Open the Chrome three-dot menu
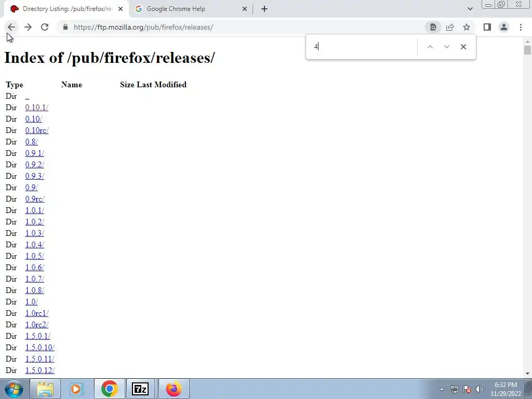This screenshot has height=399, width=532. (x=521, y=27)
